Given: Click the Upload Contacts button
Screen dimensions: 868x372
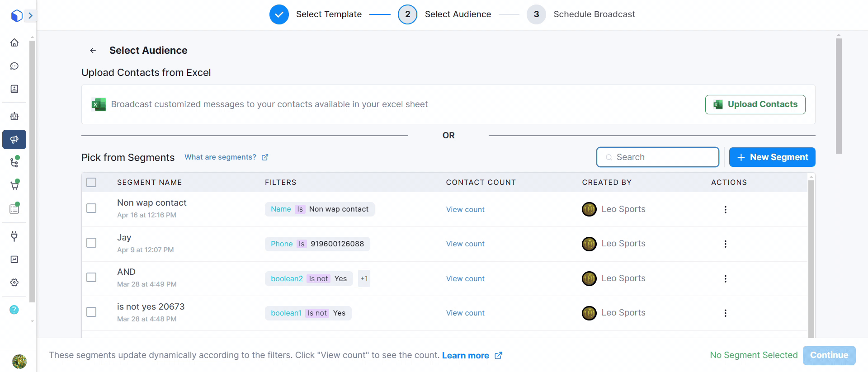Looking at the screenshot, I should (x=755, y=104).
